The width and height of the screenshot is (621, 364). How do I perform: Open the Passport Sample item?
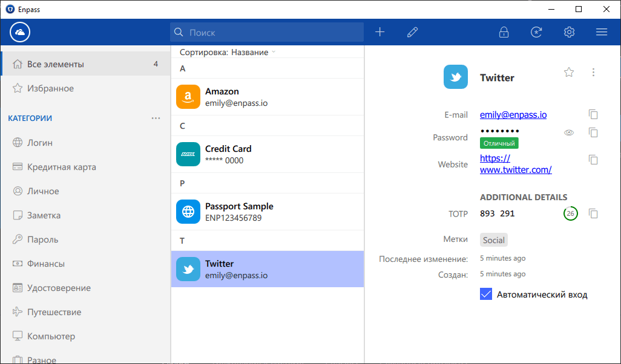[268, 212]
